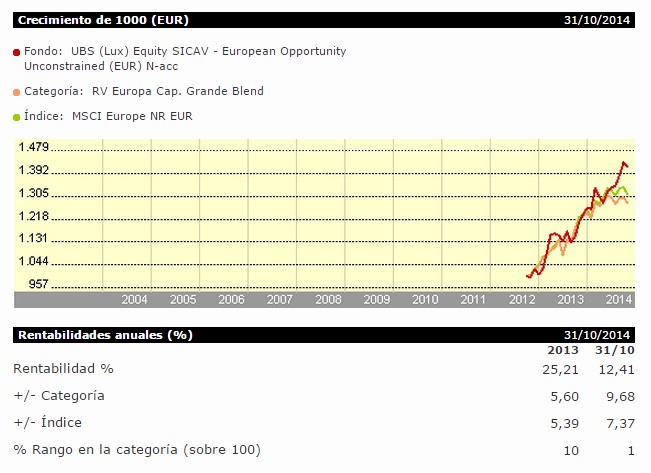651x473 pixels.
Task: Click 'Unconstrained (EUR) N-acc' text line
Action: [101, 66]
